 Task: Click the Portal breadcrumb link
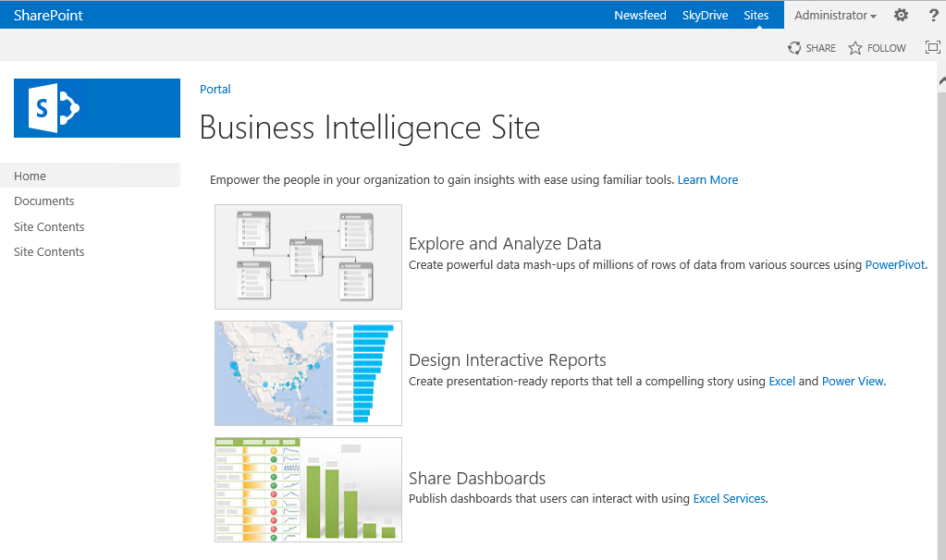[215, 90]
